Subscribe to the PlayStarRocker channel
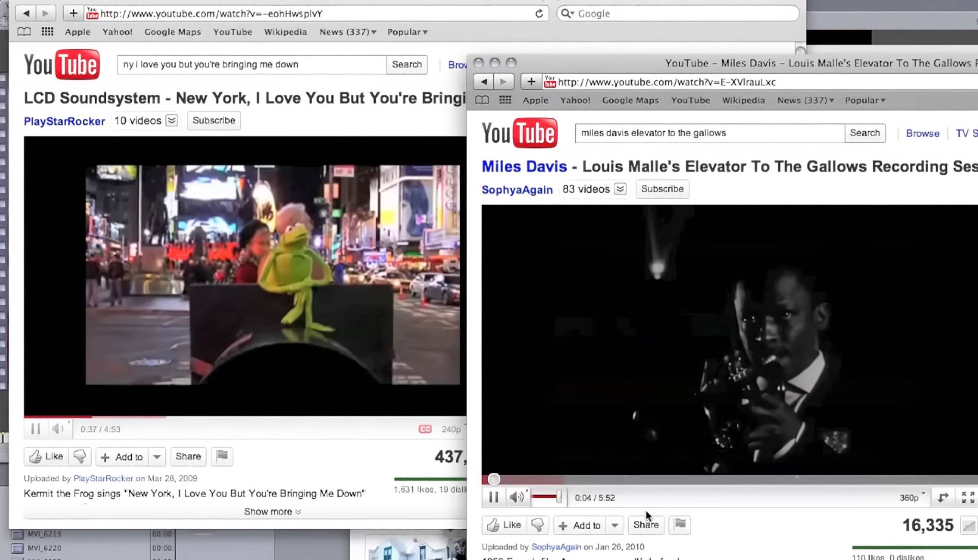The width and height of the screenshot is (978, 560). click(x=214, y=121)
